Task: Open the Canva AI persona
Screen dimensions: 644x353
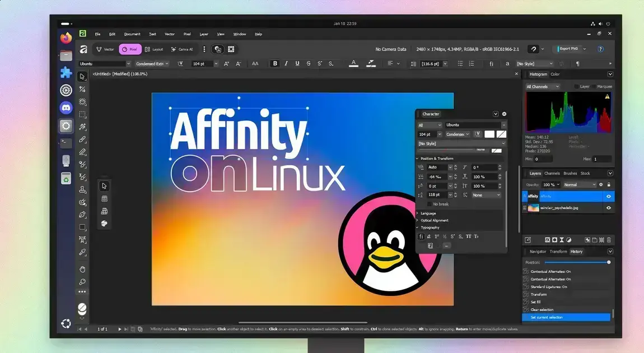Action: 182,49
